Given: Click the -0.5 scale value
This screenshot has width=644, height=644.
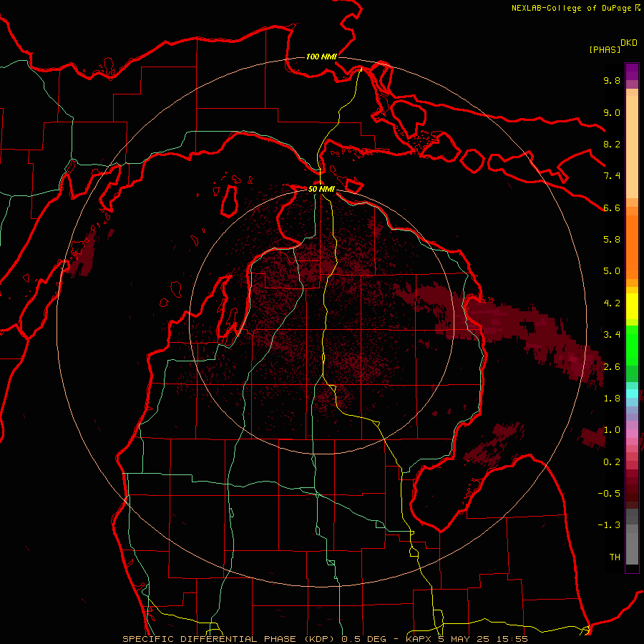Looking at the screenshot, I should (609, 494).
